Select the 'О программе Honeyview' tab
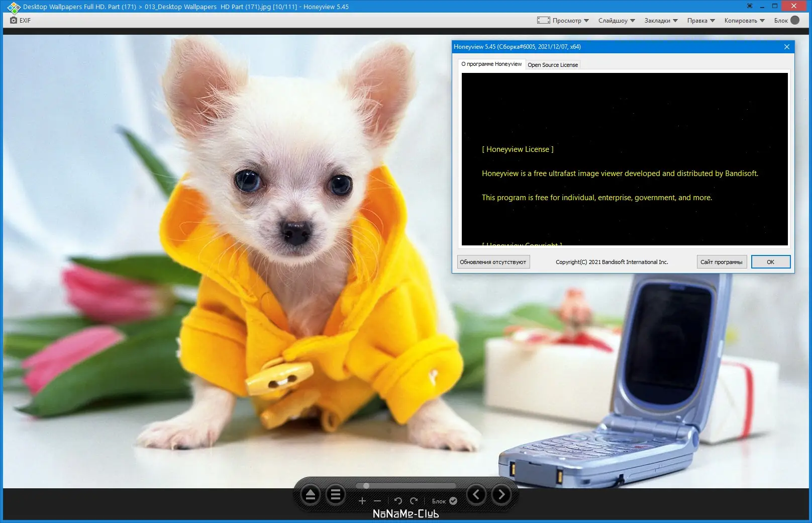 [x=491, y=64]
